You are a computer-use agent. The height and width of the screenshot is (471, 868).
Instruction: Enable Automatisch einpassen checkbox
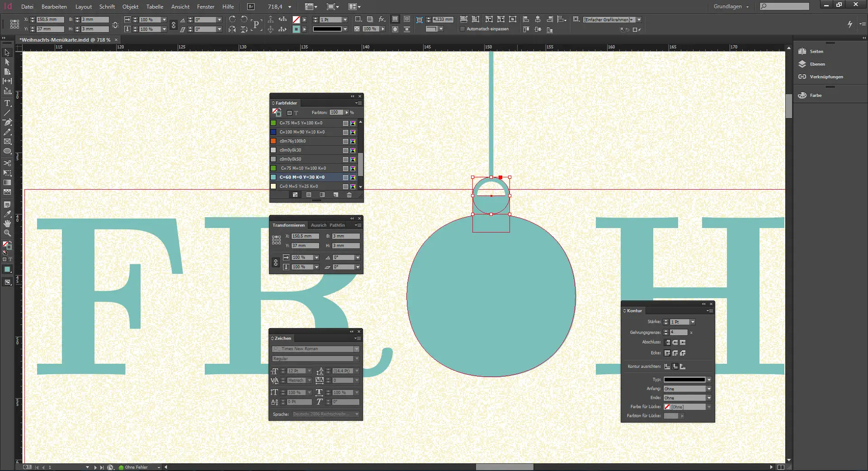pos(462,29)
